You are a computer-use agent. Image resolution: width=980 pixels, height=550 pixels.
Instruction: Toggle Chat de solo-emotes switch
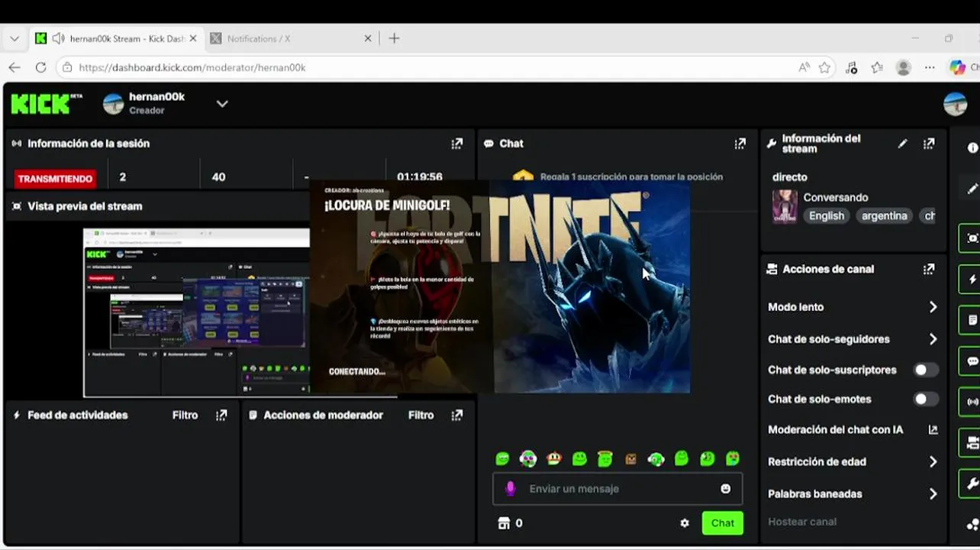(x=926, y=399)
